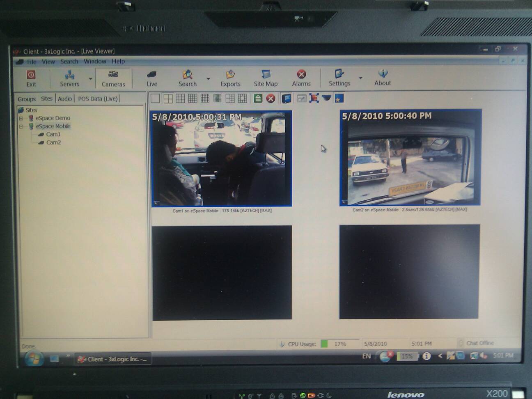Click the blue monitor panel icon

point(287,98)
